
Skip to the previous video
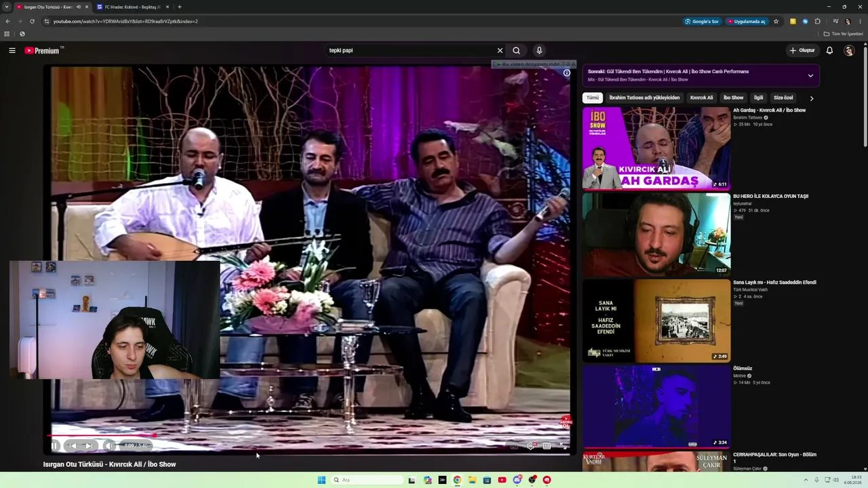[x=73, y=445]
